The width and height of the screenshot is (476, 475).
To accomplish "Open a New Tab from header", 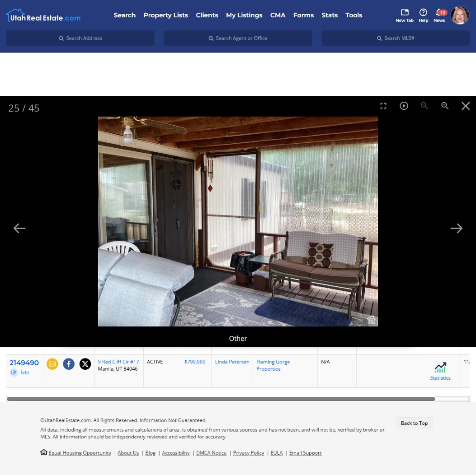I will (x=405, y=14).
